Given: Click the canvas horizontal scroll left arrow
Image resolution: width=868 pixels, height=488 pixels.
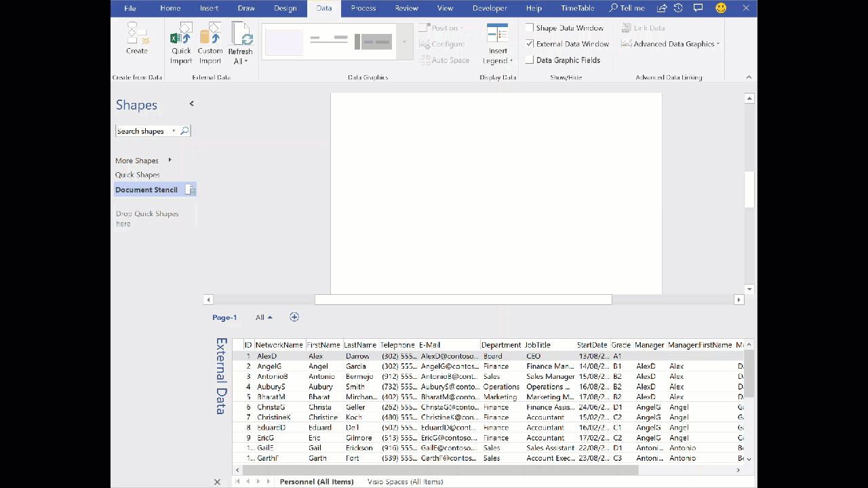Looking at the screenshot, I should 208,300.
